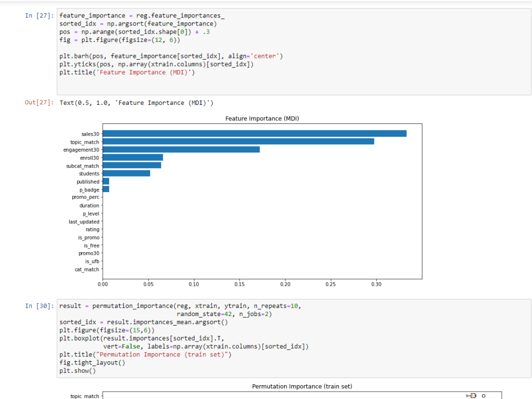
Task: Click 'Permutation Importance (train set)' plot title
Action: (302, 386)
